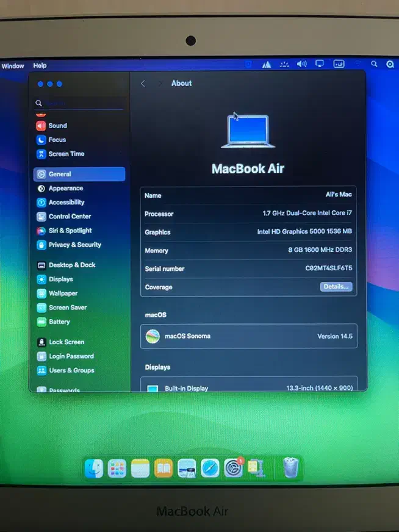The height and width of the screenshot is (532, 399).
Task: Click the Built-in Display row
Action: coord(249,384)
